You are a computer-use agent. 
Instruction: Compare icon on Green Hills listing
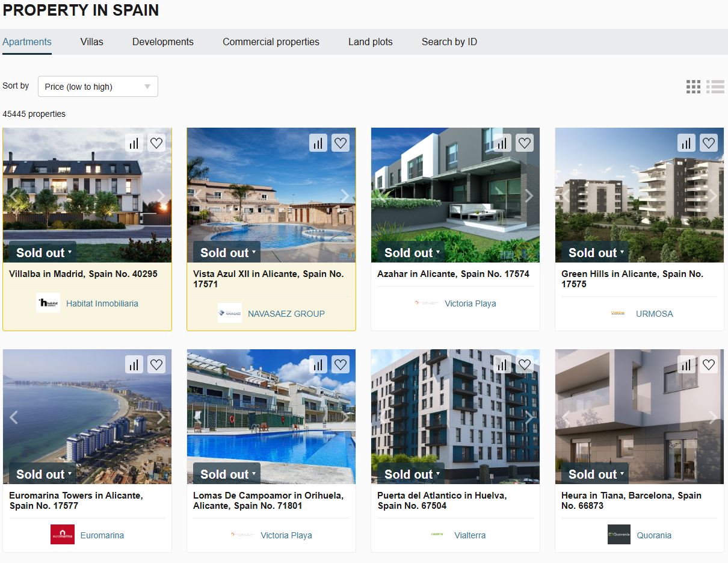coord(686,143)
